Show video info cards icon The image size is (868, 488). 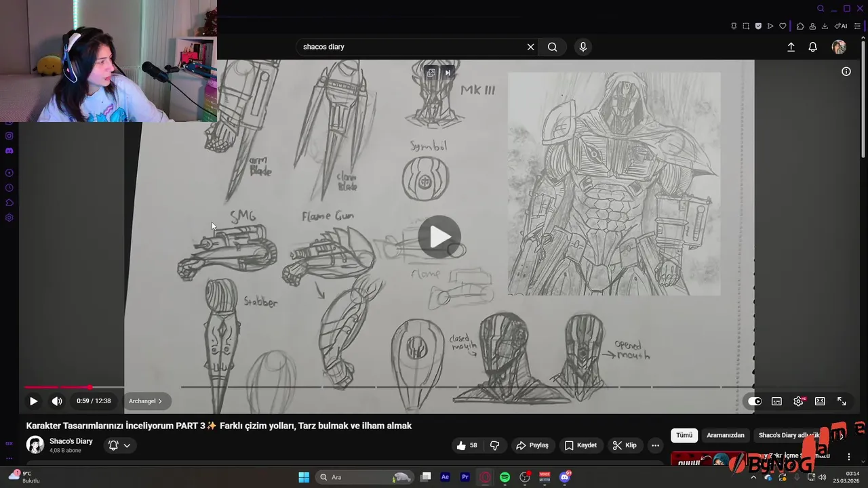coord(846,71)
